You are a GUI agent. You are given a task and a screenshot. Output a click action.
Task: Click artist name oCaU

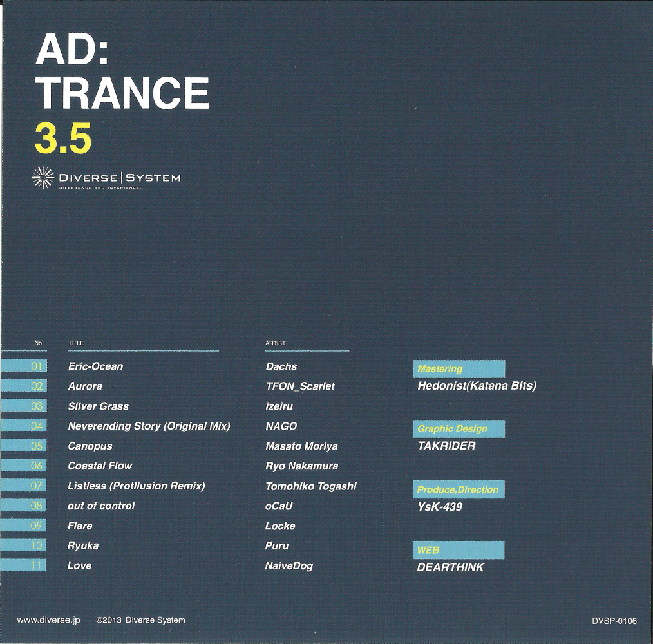point(279,506)
